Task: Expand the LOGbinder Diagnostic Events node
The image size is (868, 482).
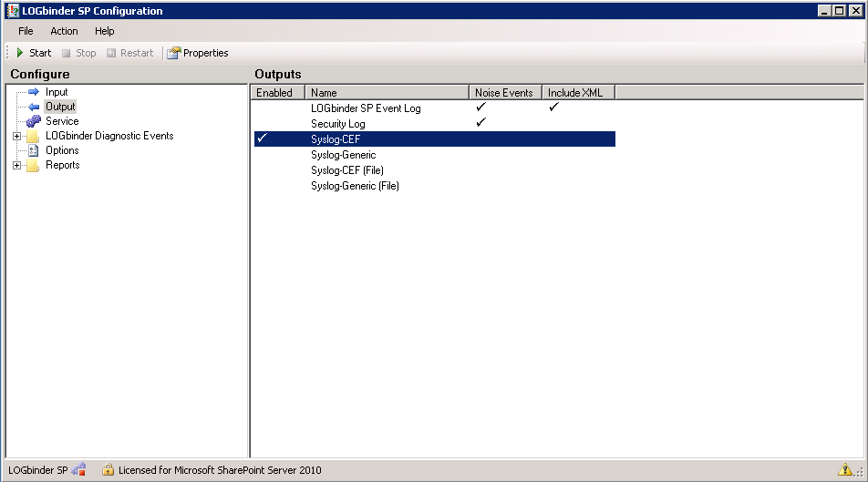Action: tap(16, 136)
